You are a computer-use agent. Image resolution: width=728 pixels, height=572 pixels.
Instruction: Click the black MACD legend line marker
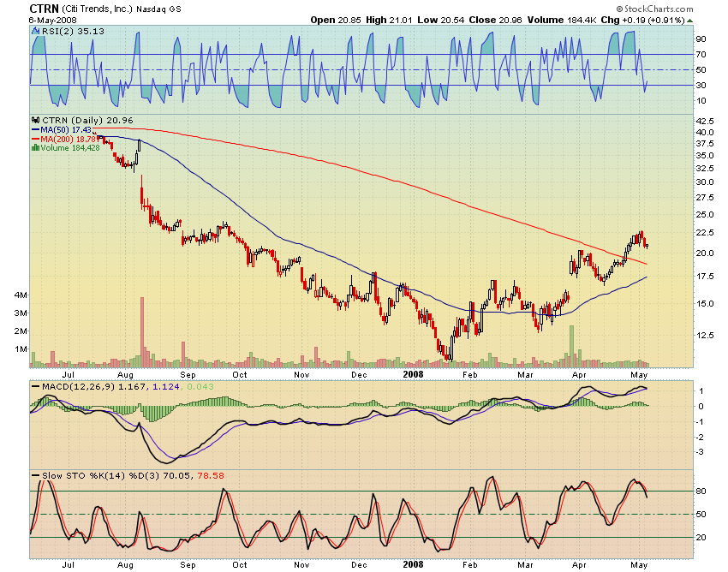(35, 386)
